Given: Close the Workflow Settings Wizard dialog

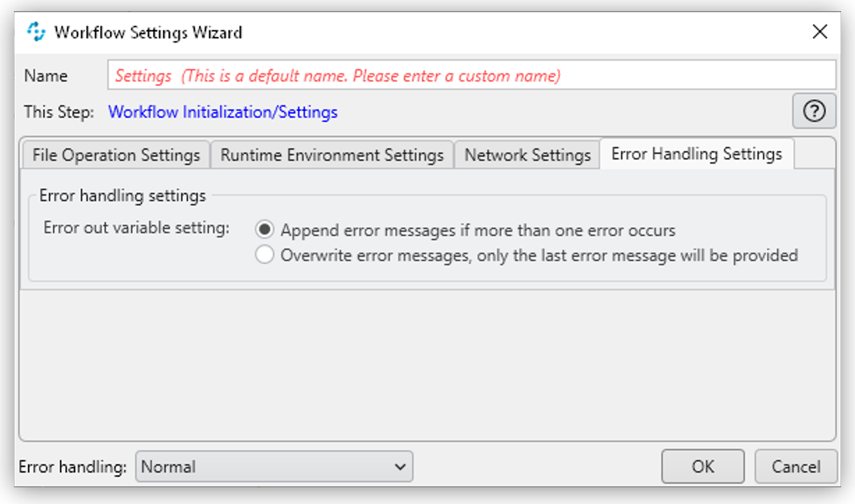Looking at the screenshot, I should (819, 31).
